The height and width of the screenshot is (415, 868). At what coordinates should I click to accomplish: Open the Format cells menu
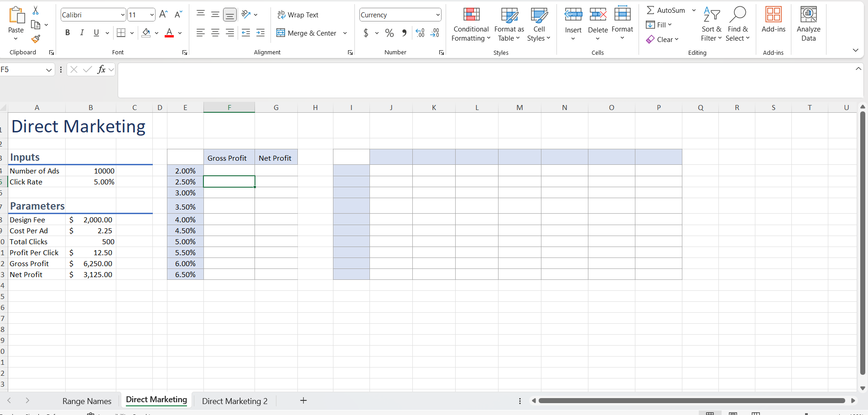(x=622, y=23)
